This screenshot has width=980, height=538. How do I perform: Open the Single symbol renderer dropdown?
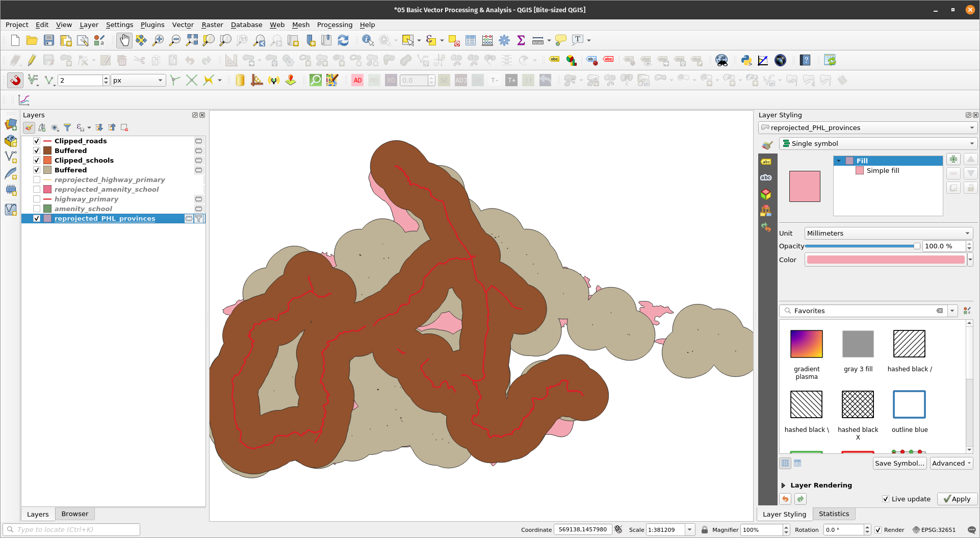[x=878, y=143]
